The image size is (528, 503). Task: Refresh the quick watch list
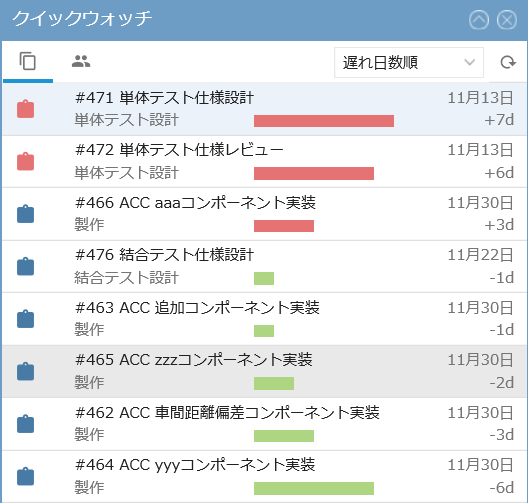(508, 62)
